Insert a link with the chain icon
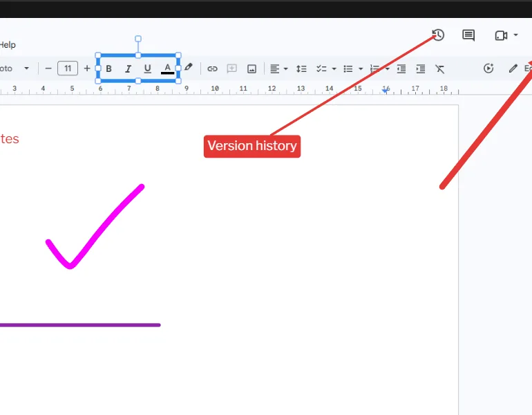532x415 pixels. (x=212, y=69)
